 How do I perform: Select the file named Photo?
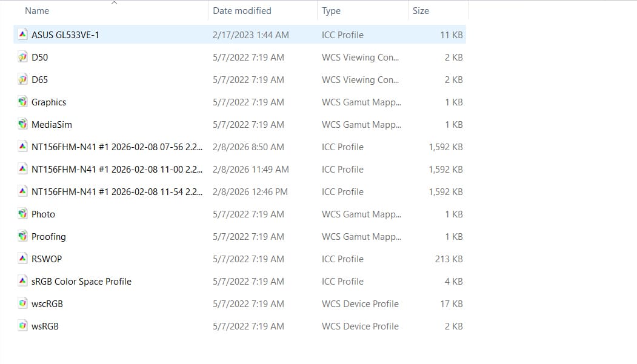43,214
